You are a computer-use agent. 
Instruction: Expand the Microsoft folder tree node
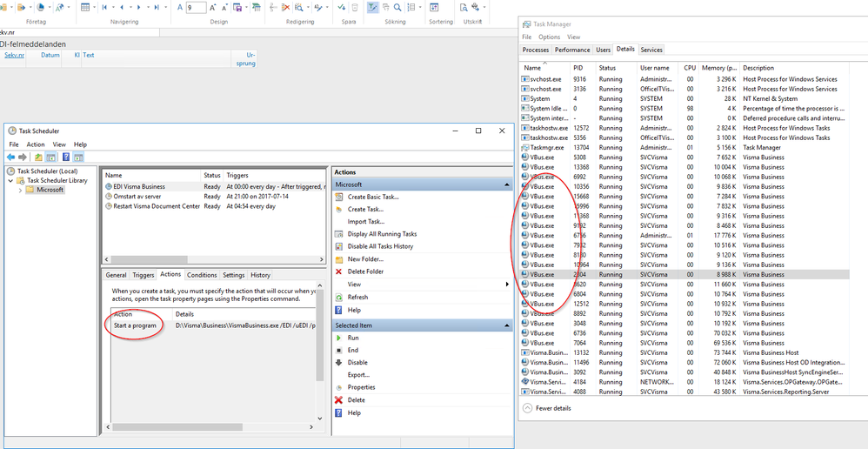tap(21, 190)
